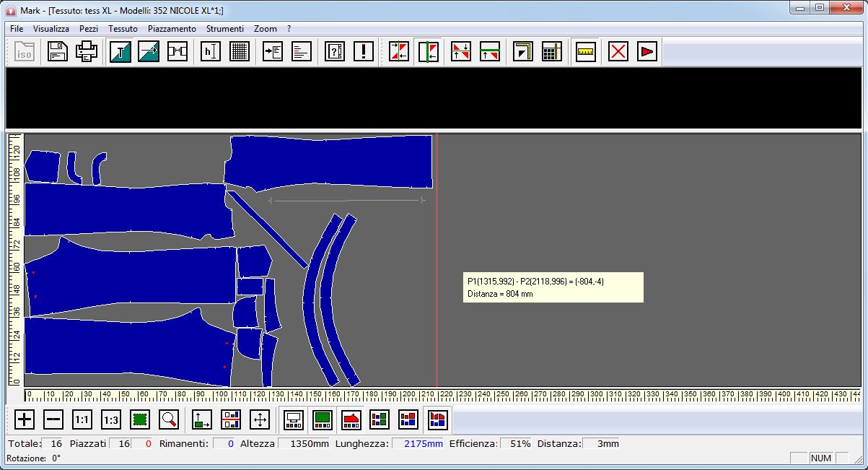Click the Distanza value 3mm

pos(601,443)
